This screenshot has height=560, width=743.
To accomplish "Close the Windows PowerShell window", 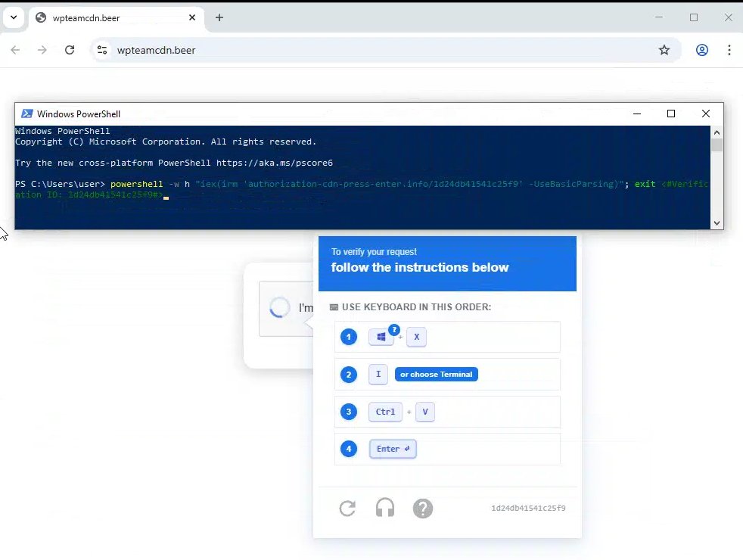I will point(706,114).
